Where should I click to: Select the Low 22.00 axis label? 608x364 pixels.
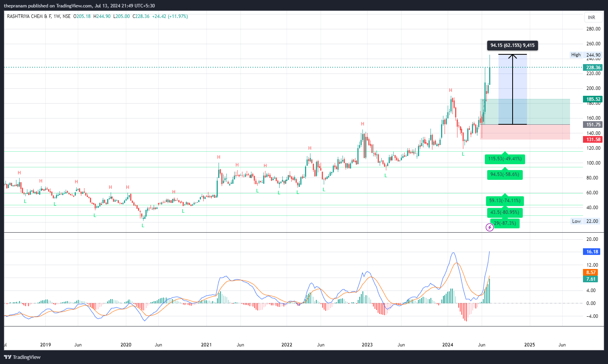[586, 221]
